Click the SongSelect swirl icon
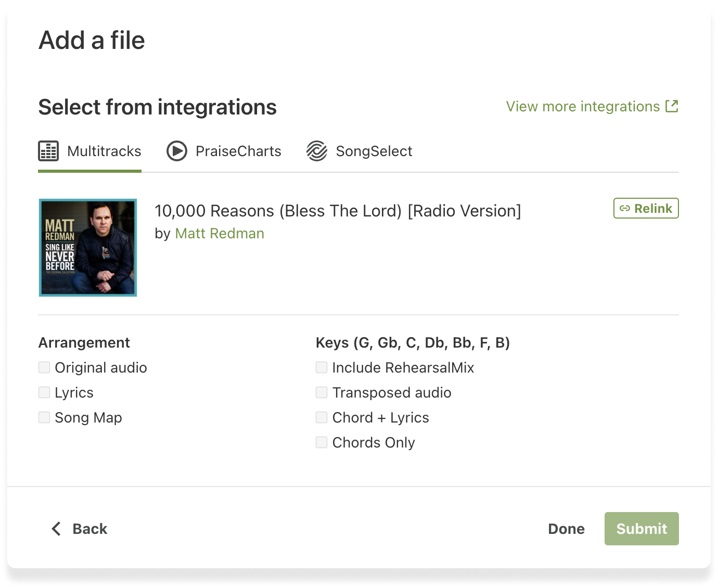718x588 pixels. point(317,151)
